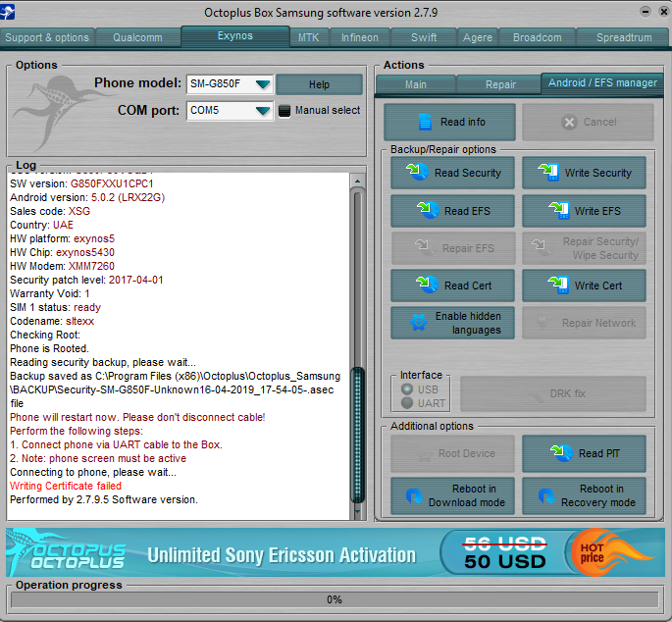Open the Android / EFS manager tab
This screenshot has width=672, height=622.
[x=602, y=82]
